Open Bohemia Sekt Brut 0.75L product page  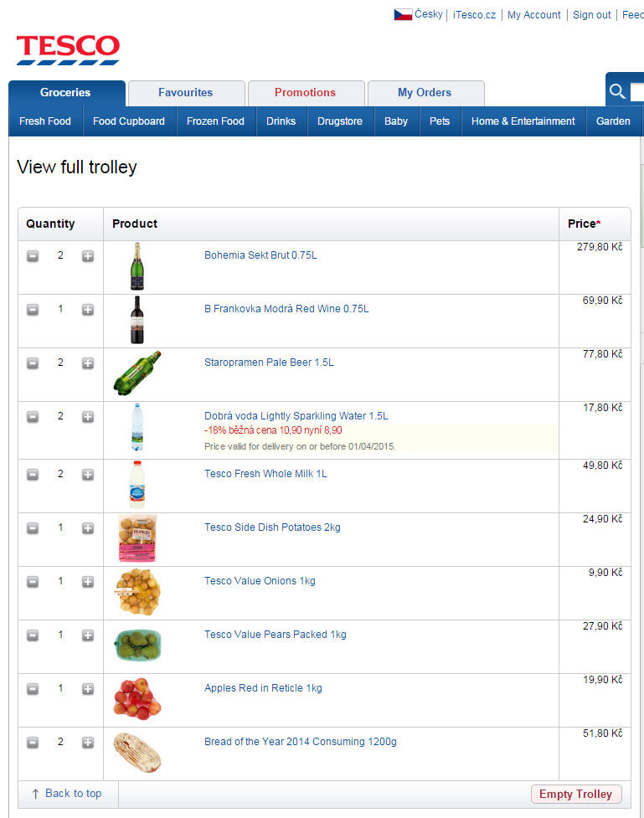coord(261,255)
